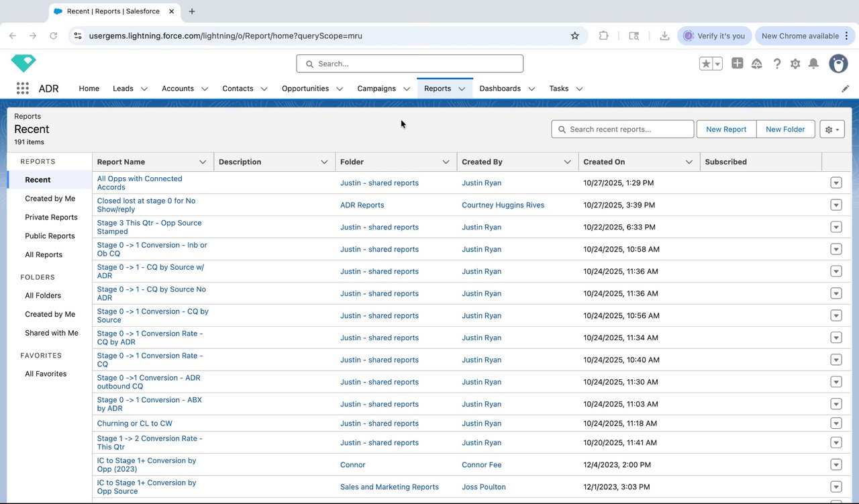The width and height of the screenshot is (859, 504).
Task: Click the Verify it's you button
Action: pos(714,36)
